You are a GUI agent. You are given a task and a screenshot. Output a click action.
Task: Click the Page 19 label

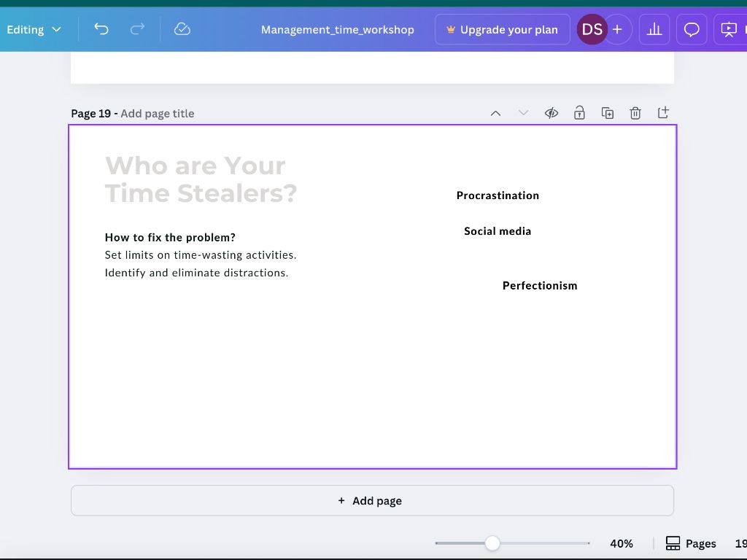tap(90, 113)
